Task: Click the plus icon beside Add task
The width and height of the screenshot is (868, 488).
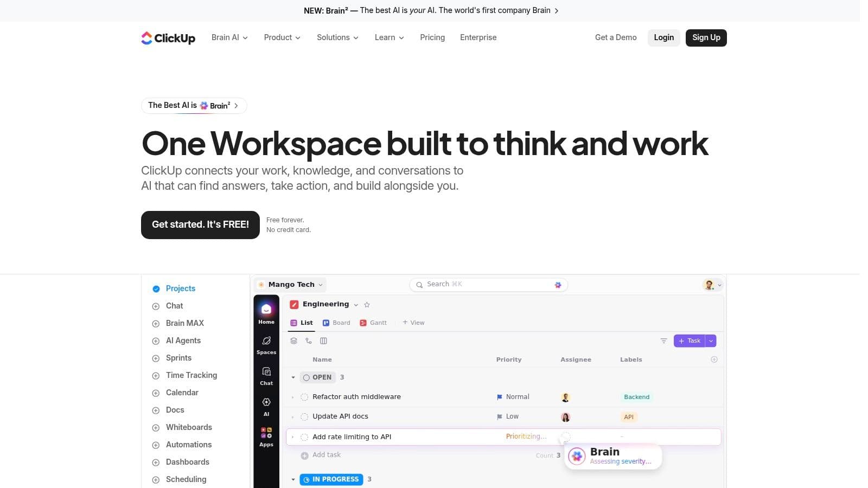Action: click(x=304, y=455)
